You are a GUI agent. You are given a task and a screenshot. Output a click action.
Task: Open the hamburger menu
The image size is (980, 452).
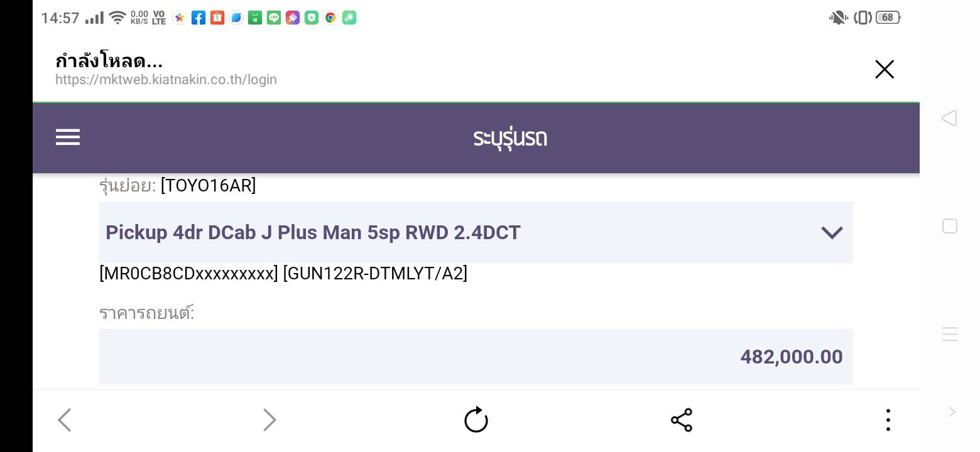click(x=68, y=137)
